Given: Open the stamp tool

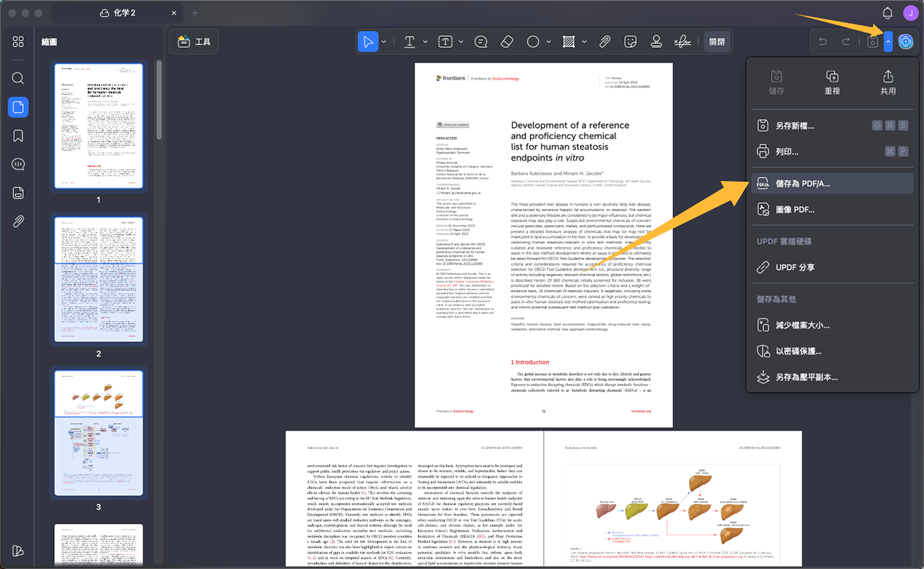Looking at the screenshot, I should pyautogui.click(x=656, y=42).
